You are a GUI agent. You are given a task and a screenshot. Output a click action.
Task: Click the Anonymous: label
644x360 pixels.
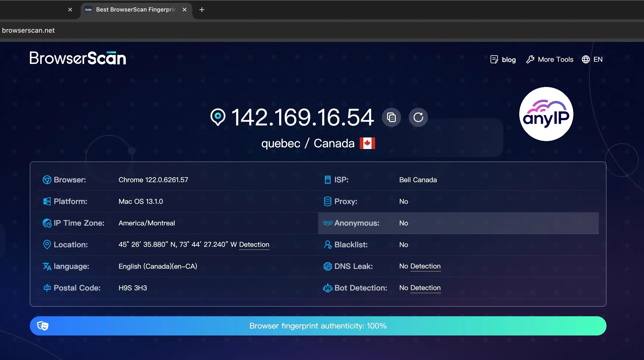[357, 223]
